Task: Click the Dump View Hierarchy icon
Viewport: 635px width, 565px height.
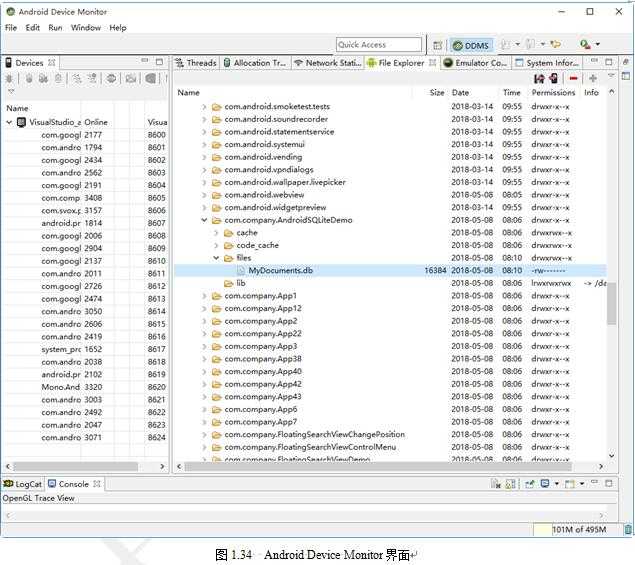Action: [x=151, y=79]
